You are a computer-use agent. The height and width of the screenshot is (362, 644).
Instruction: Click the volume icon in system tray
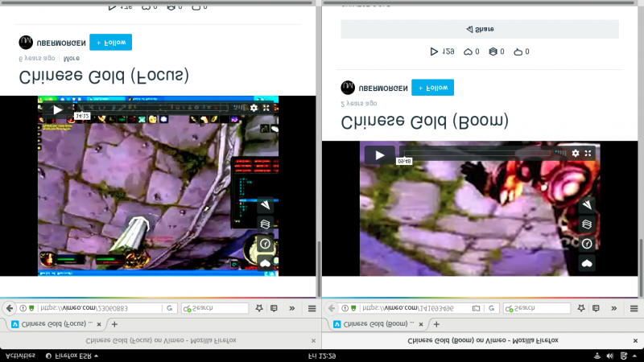coord(610,356)
